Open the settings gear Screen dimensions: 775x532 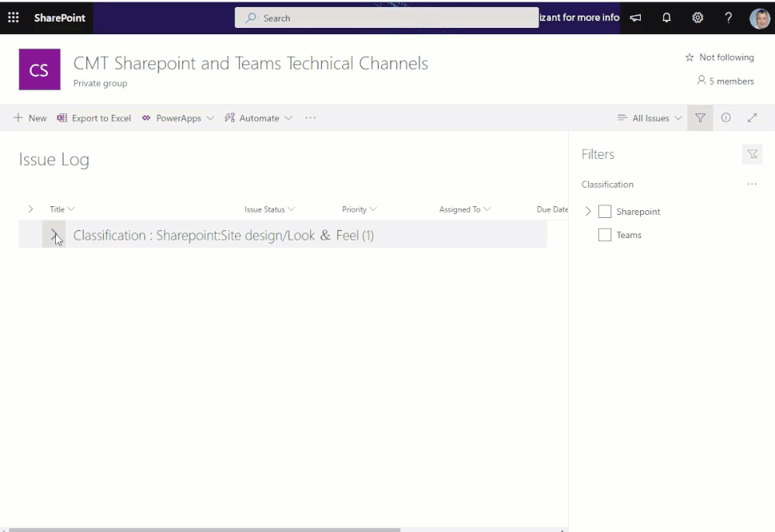pyautogui.click(x=697, y=18)
